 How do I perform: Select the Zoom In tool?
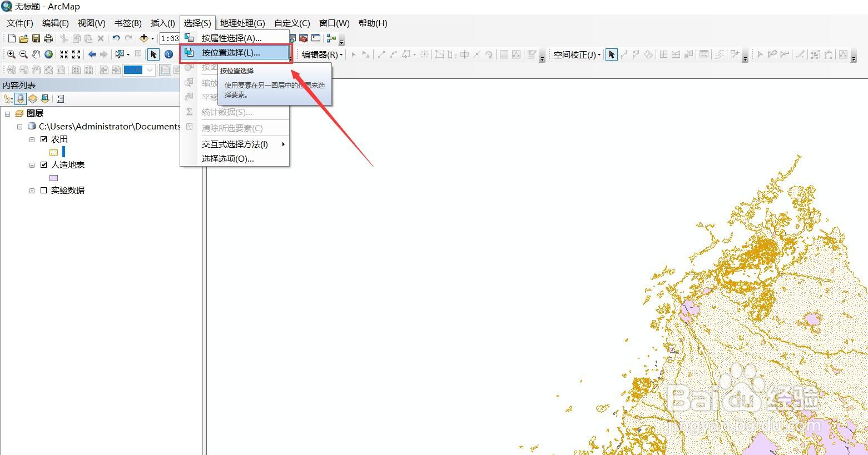[x=11, y=54]
